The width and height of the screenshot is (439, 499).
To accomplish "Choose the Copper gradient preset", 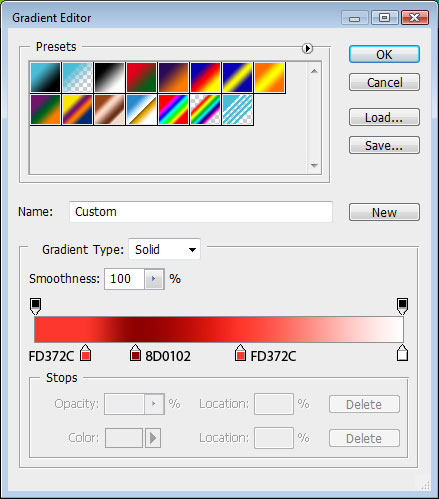I will click(109, 109).
